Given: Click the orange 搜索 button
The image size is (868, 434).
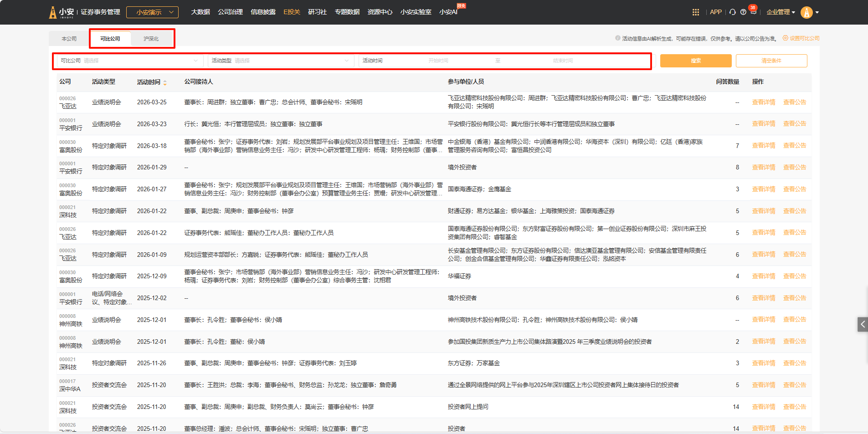Looking at the screenshot, I should pyautogui.click(x=695, y=61).
